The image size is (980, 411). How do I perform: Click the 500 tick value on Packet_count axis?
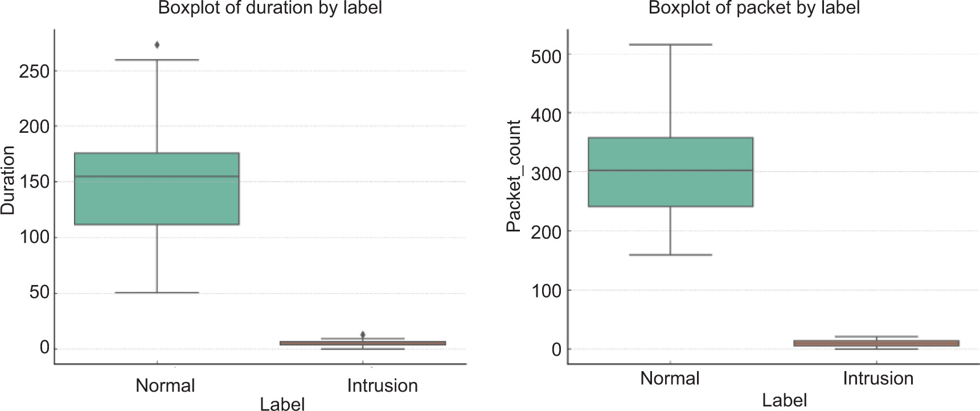pyautogui.click(x=545, y=55)
